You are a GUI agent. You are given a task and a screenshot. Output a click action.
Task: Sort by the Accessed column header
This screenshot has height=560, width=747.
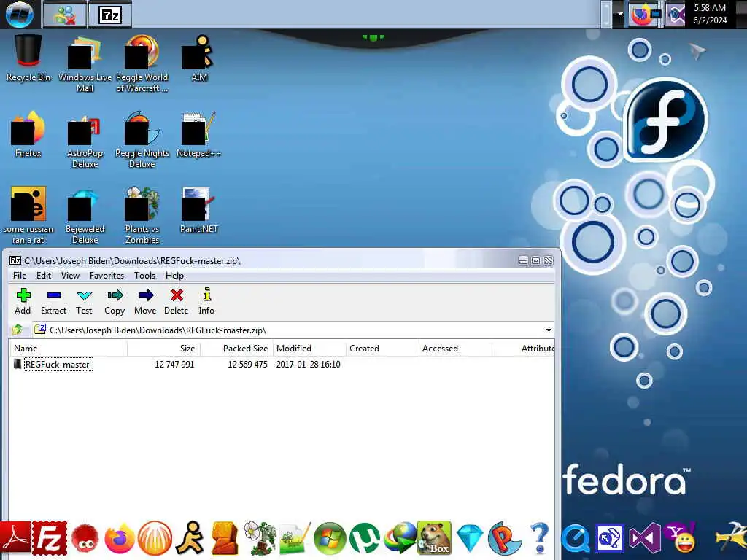click(x=455, y=349)
